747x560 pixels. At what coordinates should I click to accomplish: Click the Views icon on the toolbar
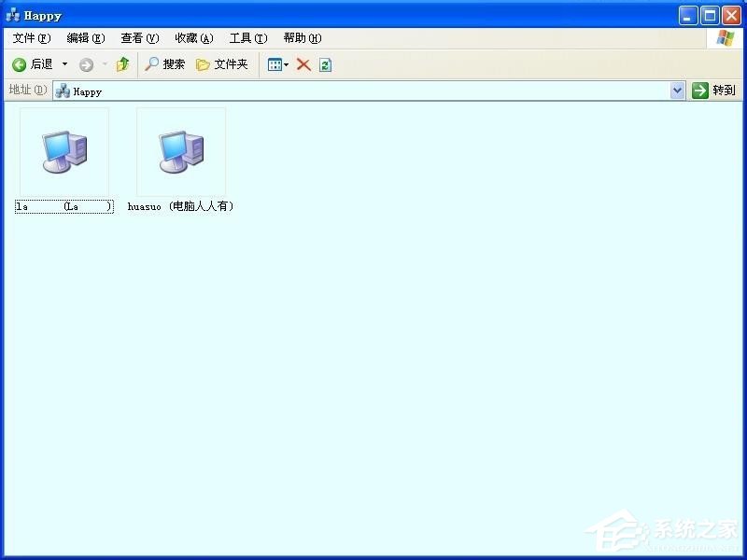pos(275,64)
